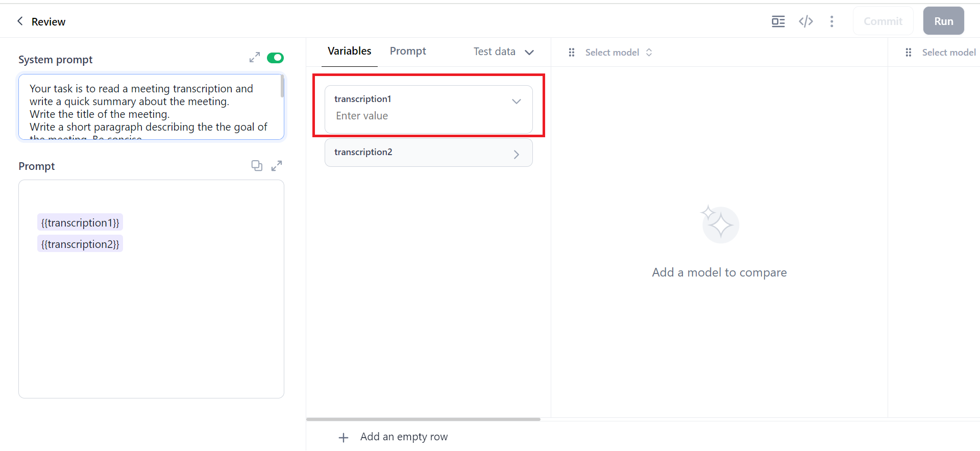Viewport: 980px width, 451px height.
Task: Expand the transcription2 variable
Action: click(516, 154)
